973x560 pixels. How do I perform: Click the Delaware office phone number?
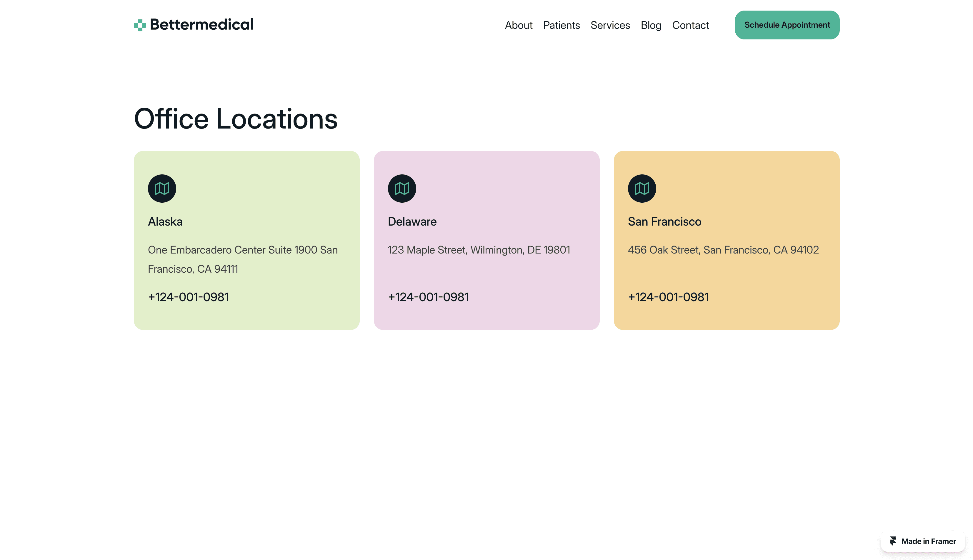pos(428,297)
